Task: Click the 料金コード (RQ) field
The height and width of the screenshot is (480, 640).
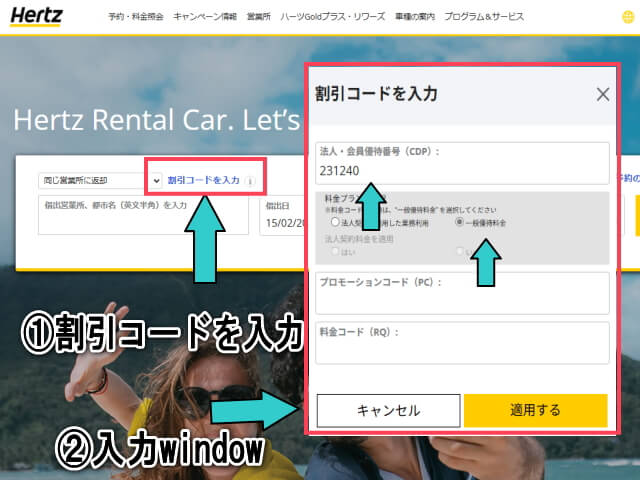Action: (462, 343)
